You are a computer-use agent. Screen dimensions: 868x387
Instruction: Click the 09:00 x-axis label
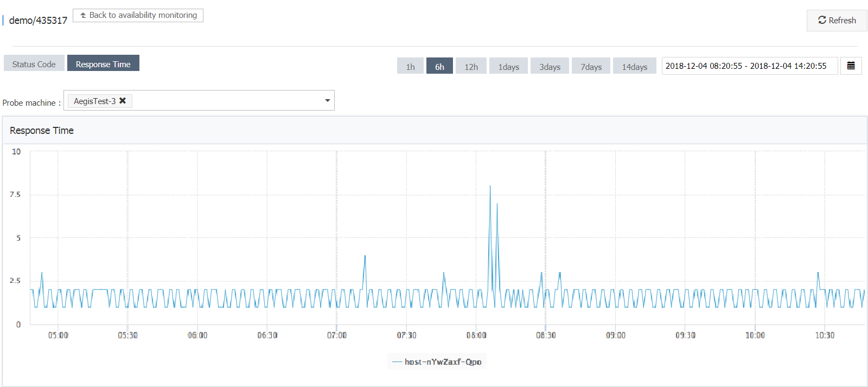pyautogui.click(x=615, y=336)
